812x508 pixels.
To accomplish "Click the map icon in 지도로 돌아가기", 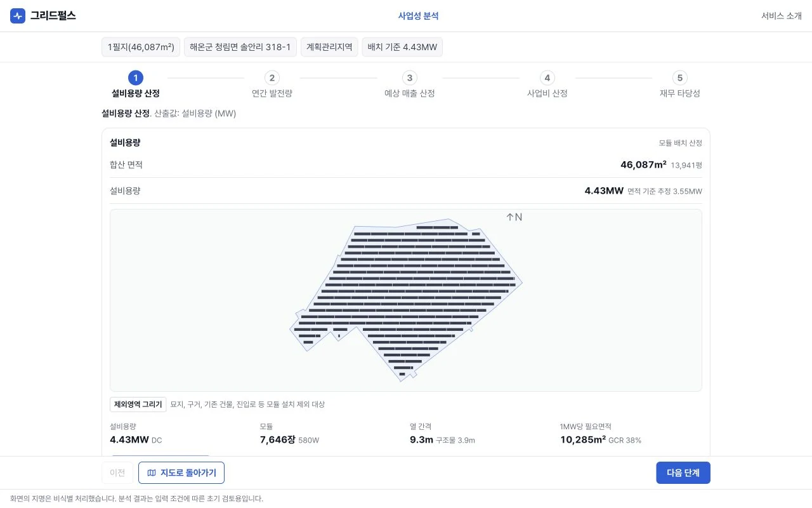I will pos(152,473).
